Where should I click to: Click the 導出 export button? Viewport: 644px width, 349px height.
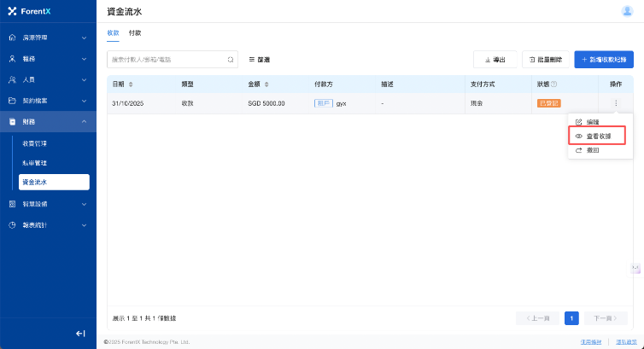coord(495,60)
